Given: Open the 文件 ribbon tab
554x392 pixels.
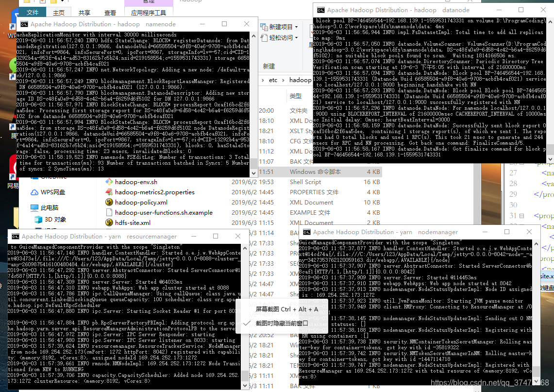Looking at the screenshot, I should click(x=33, y=12).
